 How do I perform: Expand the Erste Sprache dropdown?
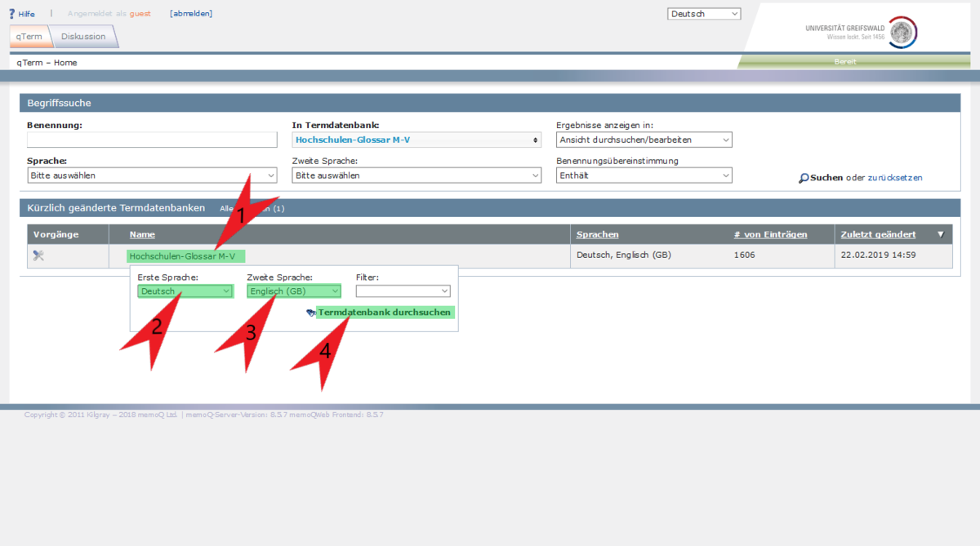point(185,291)
